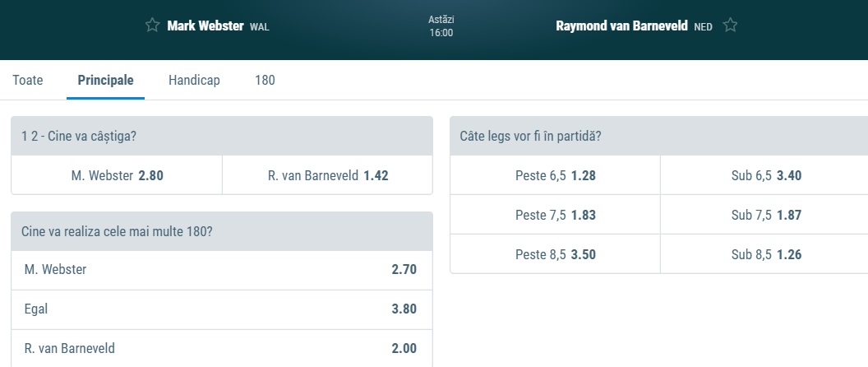
Task: Open the Toate tab
Action: (x=28, y=81)
